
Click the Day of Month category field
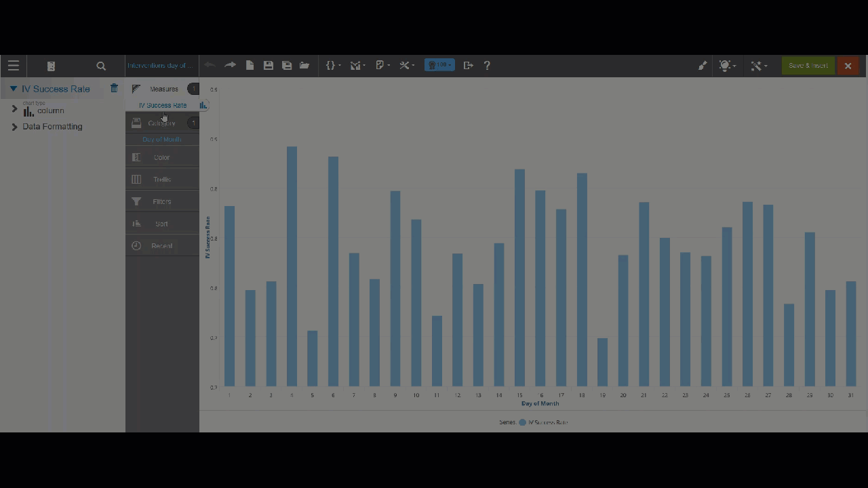(162, 140)
